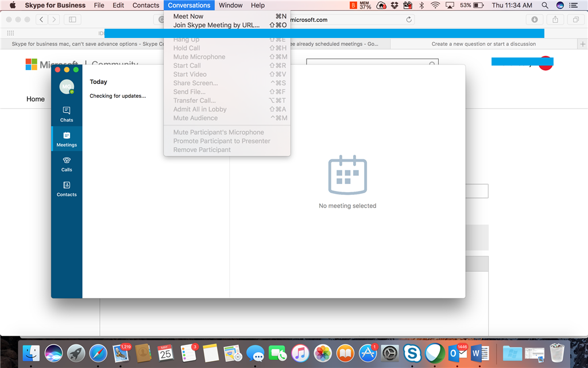Open Launchpad from the Dock

coord(76,354)
